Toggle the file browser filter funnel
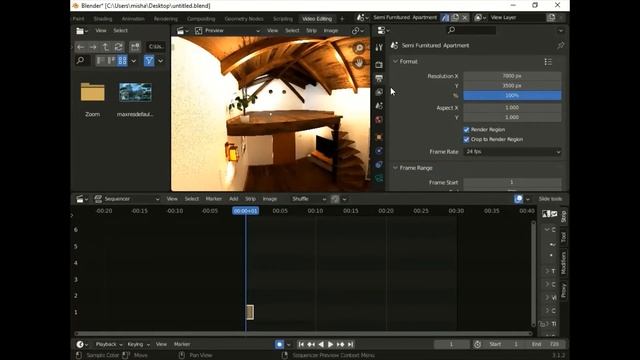 pos(149,61)
